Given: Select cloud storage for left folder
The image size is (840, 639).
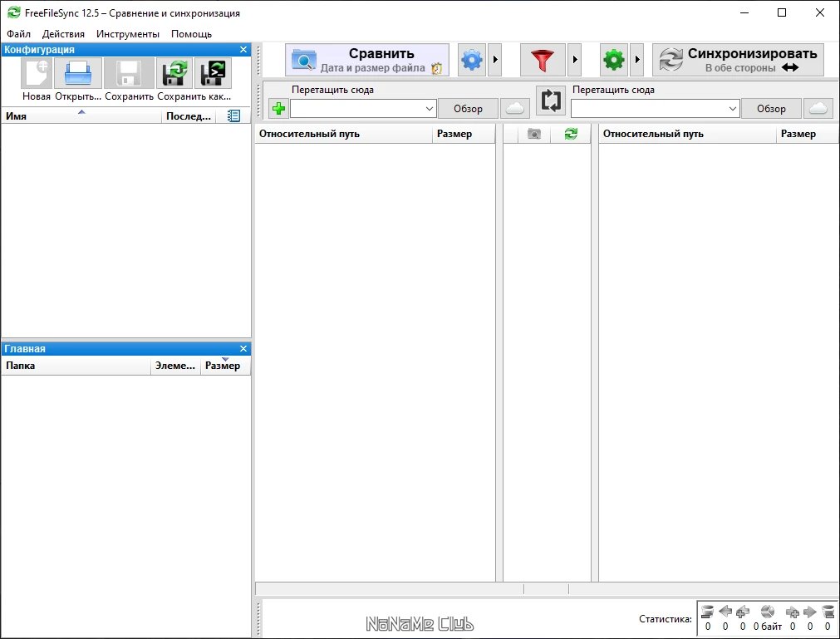Looking at the screenshot, I should [x=515, y=108].
